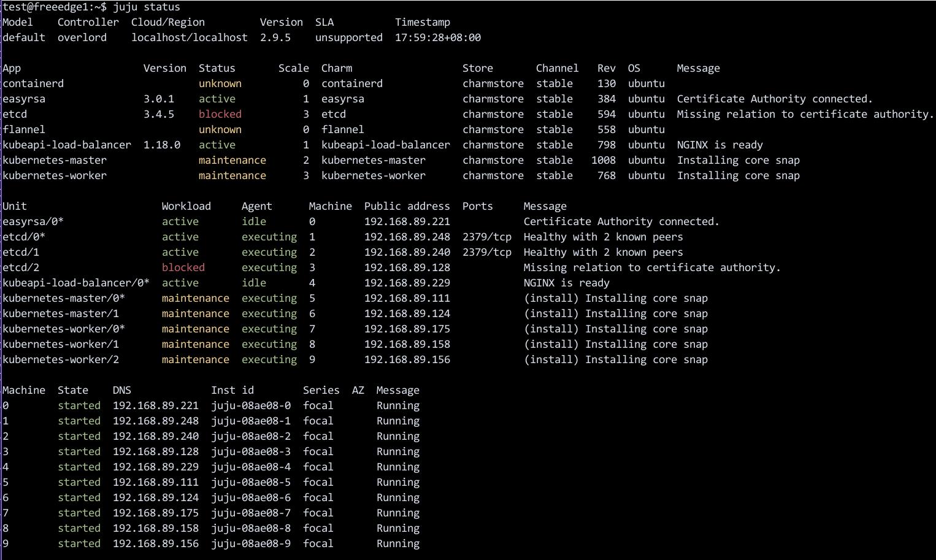Image resolution: width=936 pixels, height=560 pixels.
Task: Click the 'juju status' command text
Action: tap(147, 7)
